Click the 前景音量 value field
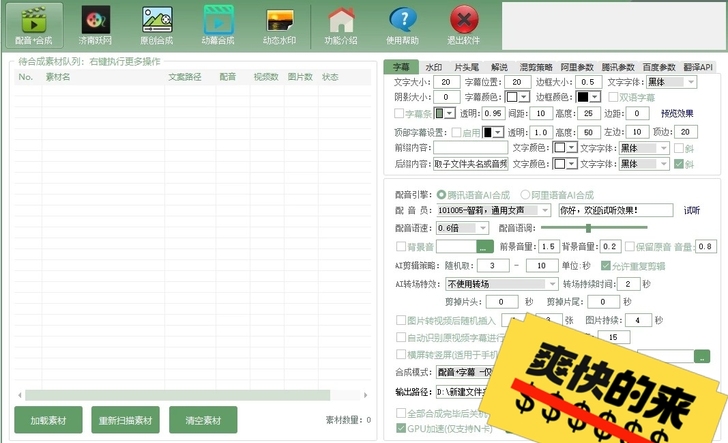Screen dimensions: 728x443 click(x=548, y=247)
